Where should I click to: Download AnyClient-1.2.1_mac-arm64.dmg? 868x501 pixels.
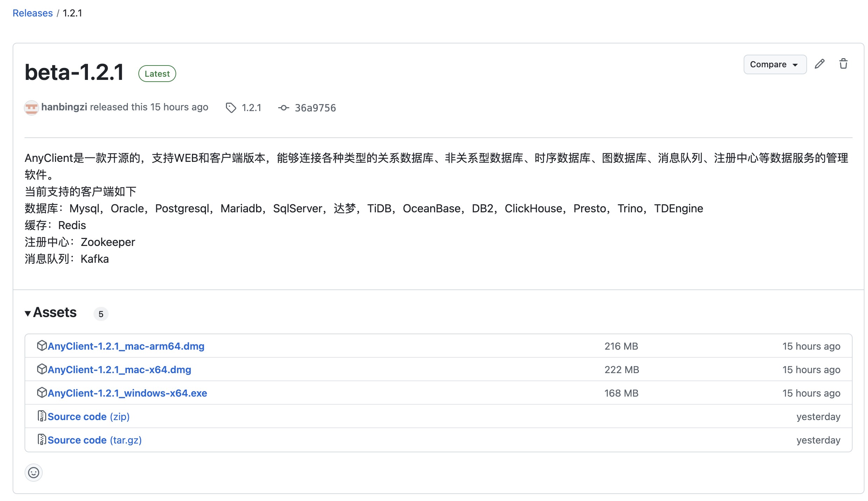point(126,346)
